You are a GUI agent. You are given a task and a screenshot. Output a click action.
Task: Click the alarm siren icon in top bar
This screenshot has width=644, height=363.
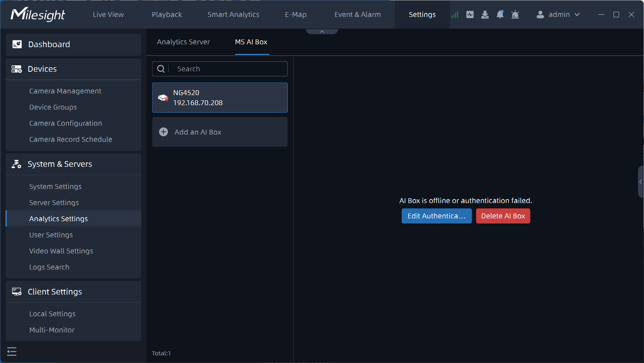click(515, 15)
